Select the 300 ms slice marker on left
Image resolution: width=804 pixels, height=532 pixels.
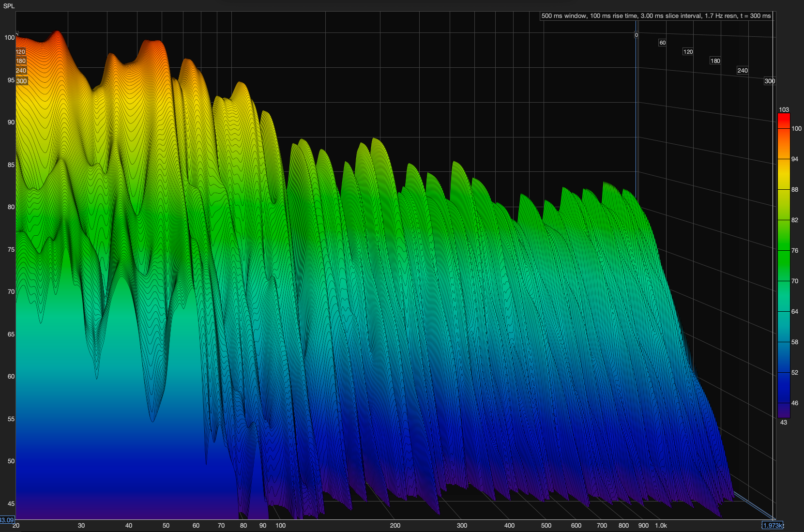pyautogui.click(x=21, y=81)
